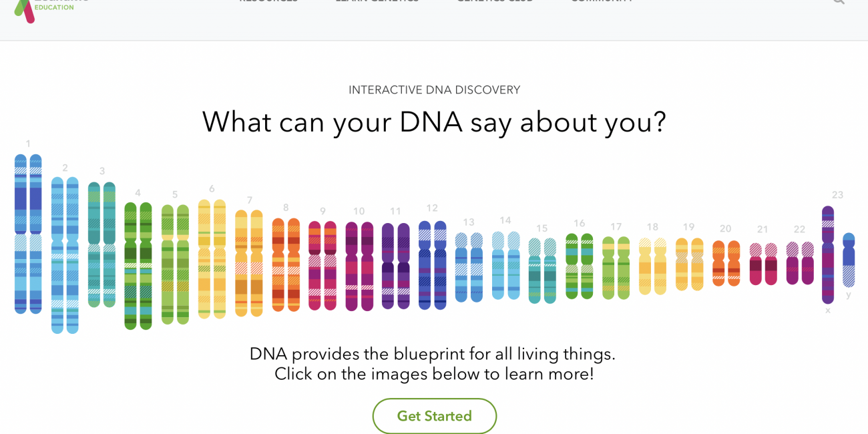This screenshot has width=868, height=434.
Task: Open the yellow chromosome 6 graphic
Action: (x=212, y=258)
